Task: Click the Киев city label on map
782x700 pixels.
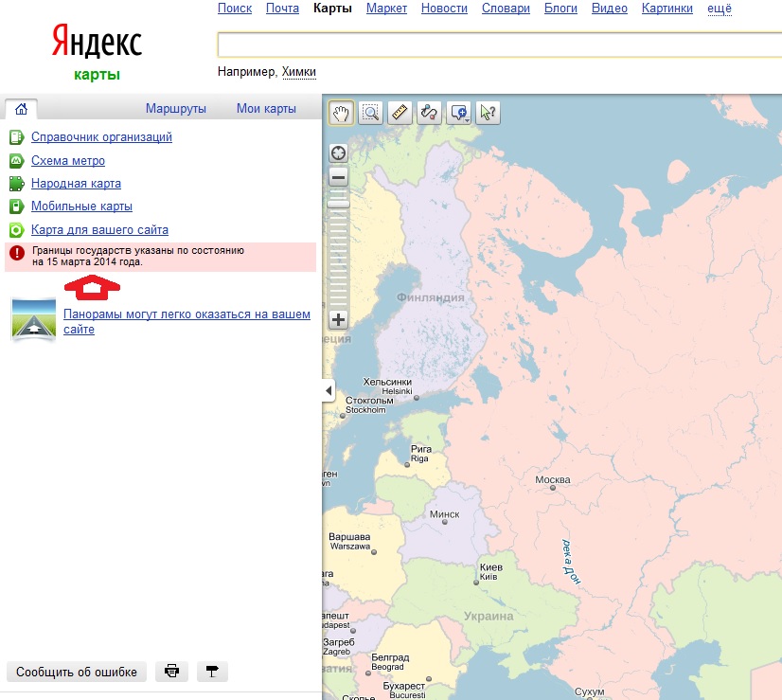Action: 491,567
